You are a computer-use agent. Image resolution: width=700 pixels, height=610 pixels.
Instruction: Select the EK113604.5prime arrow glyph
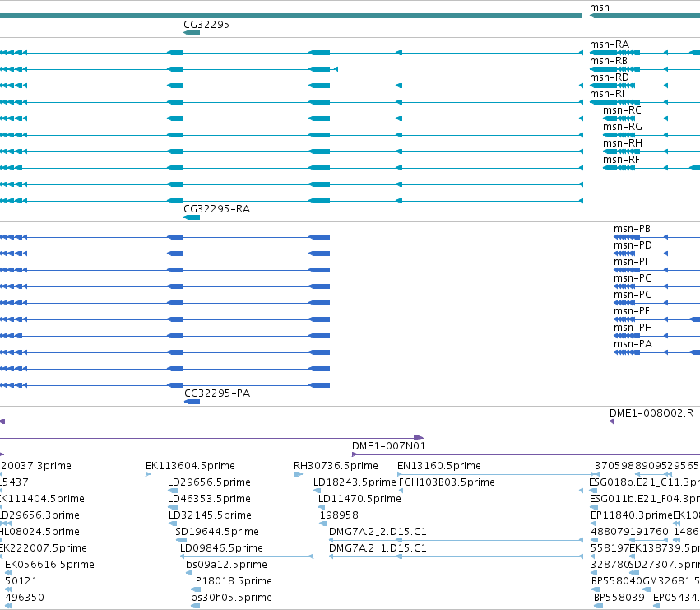(148, 475)
